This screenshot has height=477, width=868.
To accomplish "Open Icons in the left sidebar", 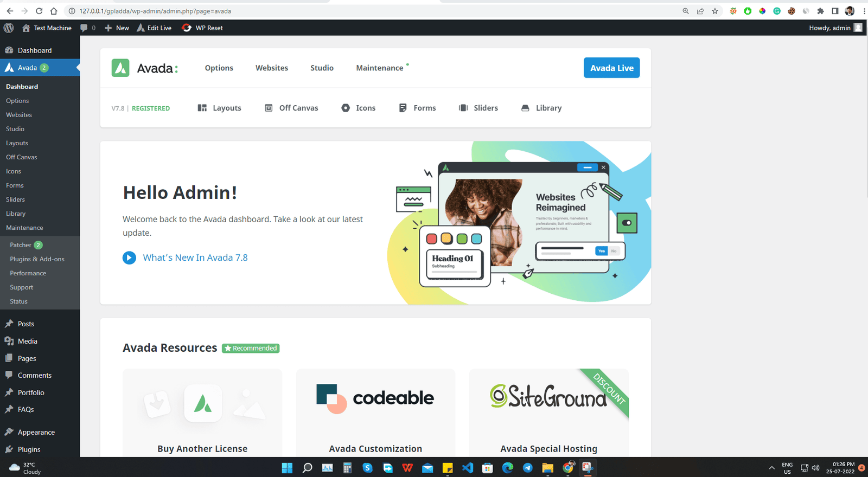I will click(x=14, y=171).
